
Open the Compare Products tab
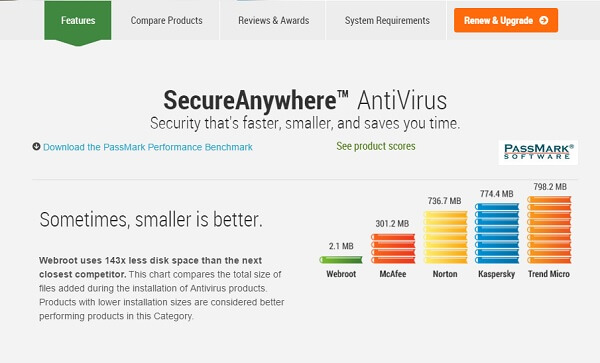tap(166, 20)
